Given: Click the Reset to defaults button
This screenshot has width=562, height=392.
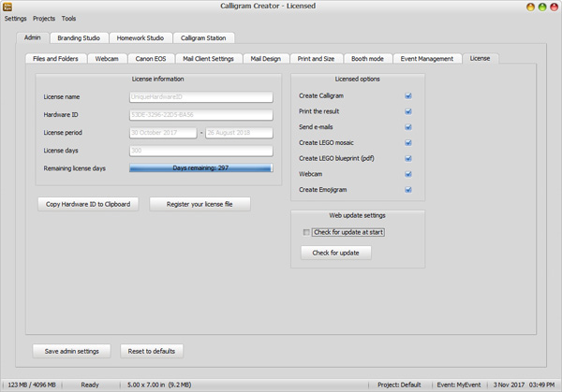Looking at the screenshot, I should click(x=152, y=351).
